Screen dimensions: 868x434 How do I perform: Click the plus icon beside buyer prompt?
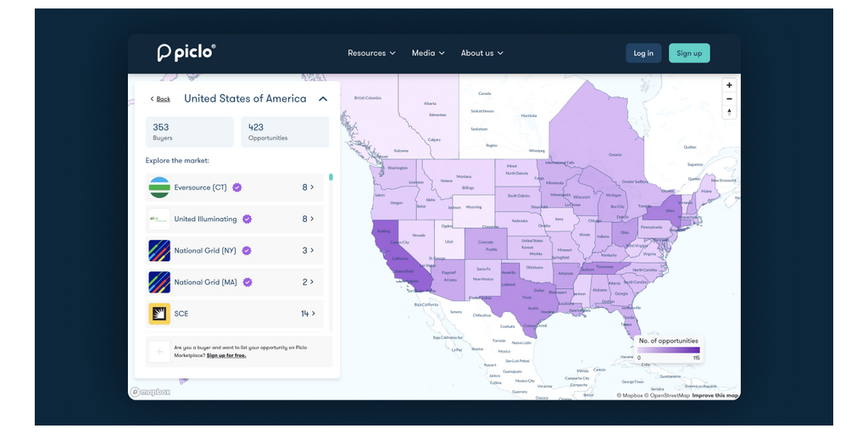159,351
